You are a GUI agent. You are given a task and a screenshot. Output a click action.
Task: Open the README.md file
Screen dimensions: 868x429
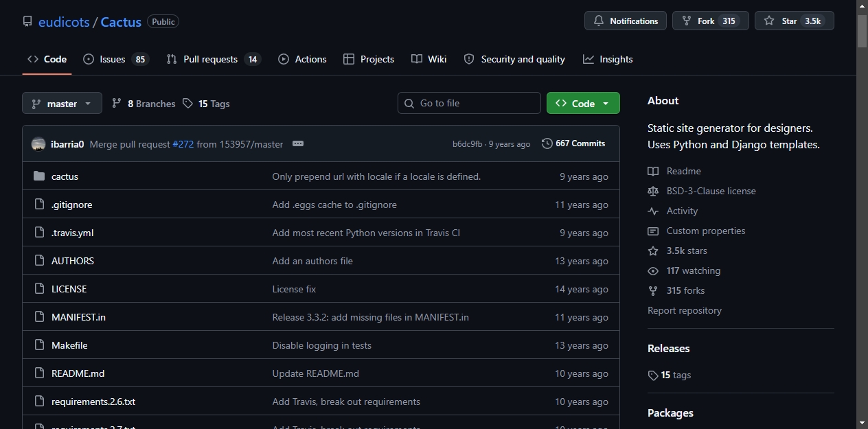click(78, 373)
